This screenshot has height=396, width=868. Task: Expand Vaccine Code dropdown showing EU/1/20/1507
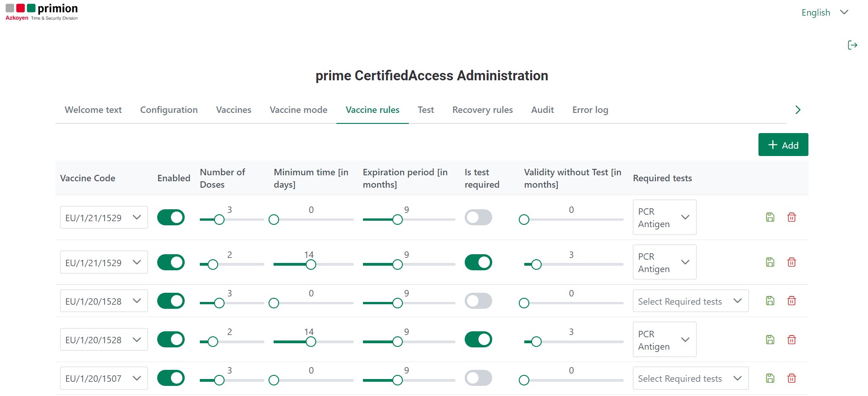click(104, 379)
